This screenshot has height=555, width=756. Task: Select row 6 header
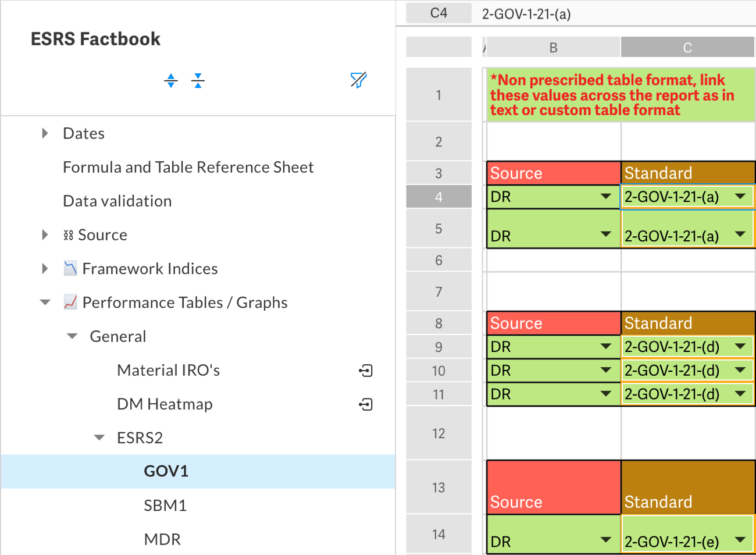click(x=438, y=260)
